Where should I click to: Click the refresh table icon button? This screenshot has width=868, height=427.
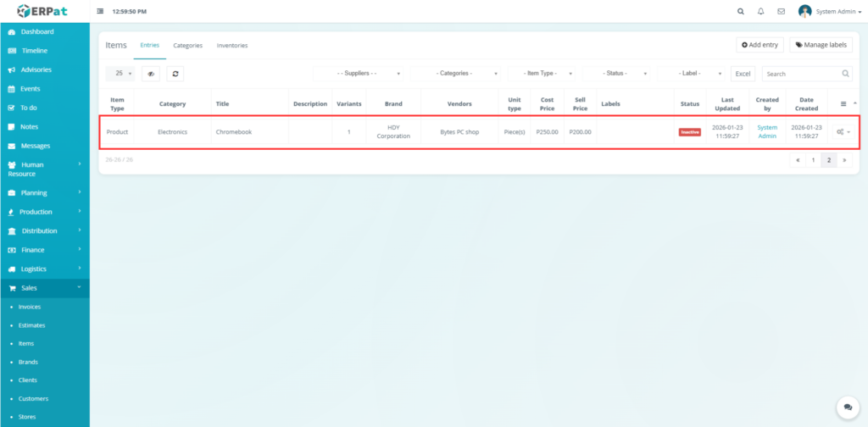(x=175, y=74)
